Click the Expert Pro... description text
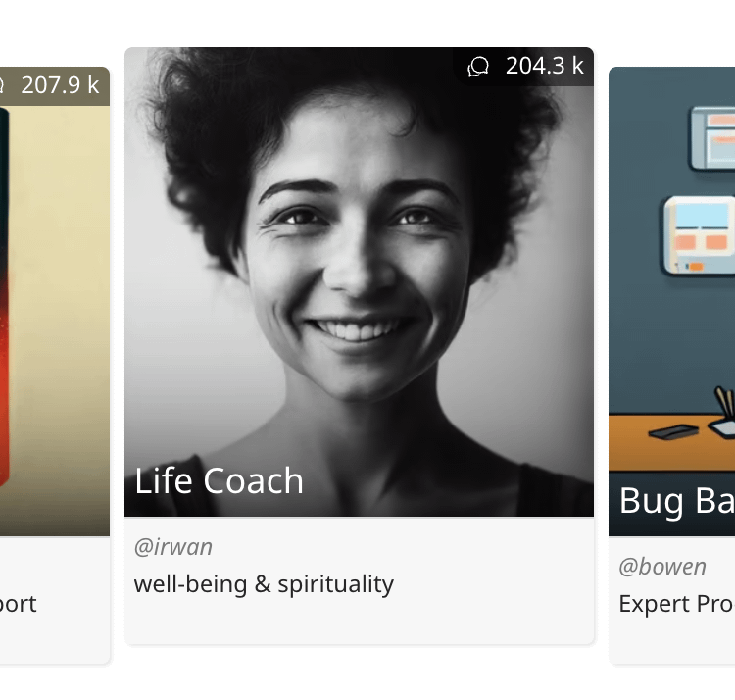The image size is (735, 700). coord(677,604)
